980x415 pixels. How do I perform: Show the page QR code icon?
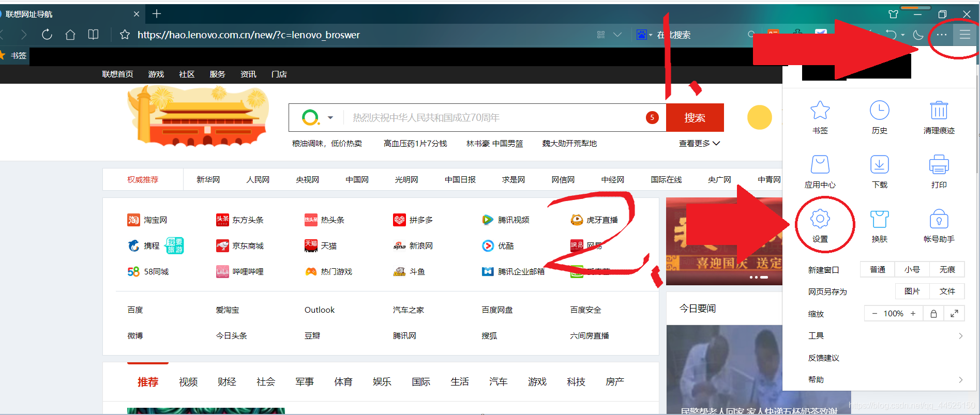pyautogui.click(x=601, y=35)
